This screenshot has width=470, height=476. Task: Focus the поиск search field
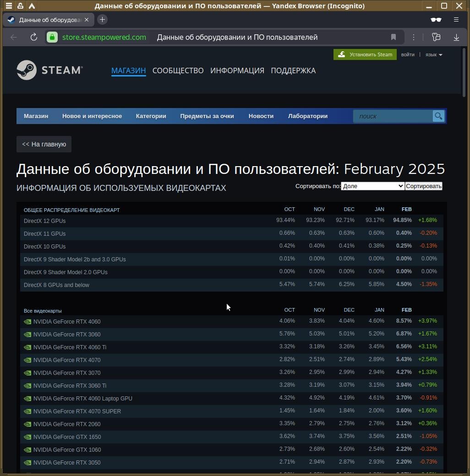coord(393,116)
